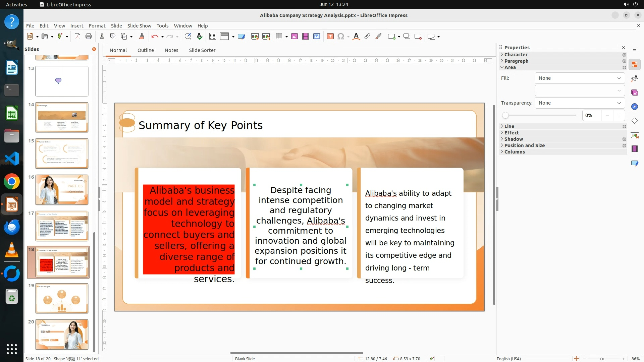Expand the Position and Size section
Viewport: 644px width, 362px height.
(524, 145)
